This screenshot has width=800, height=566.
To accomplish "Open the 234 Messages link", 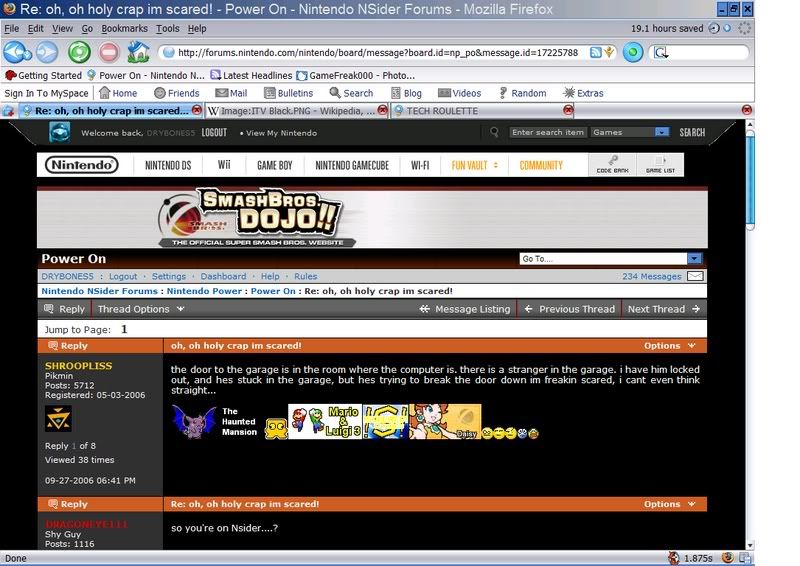I will point(652,276).
